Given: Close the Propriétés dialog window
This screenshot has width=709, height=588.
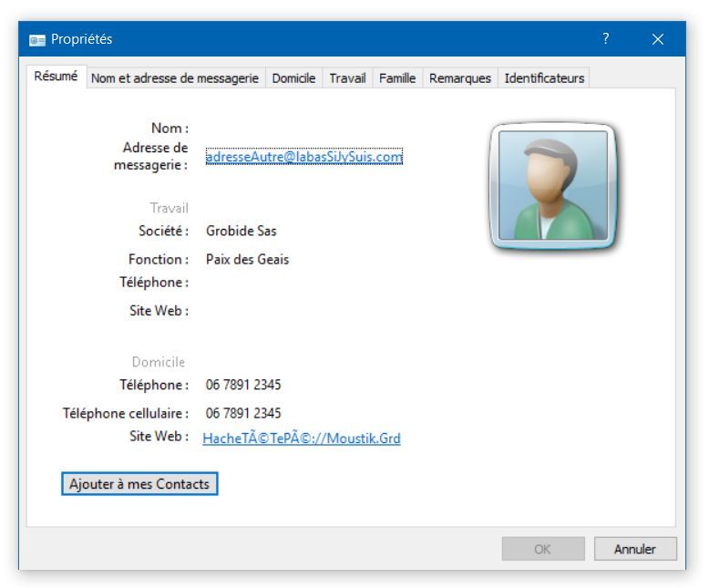Looking at the screenshot, I should pyautogui.click(x=659, y=40).
